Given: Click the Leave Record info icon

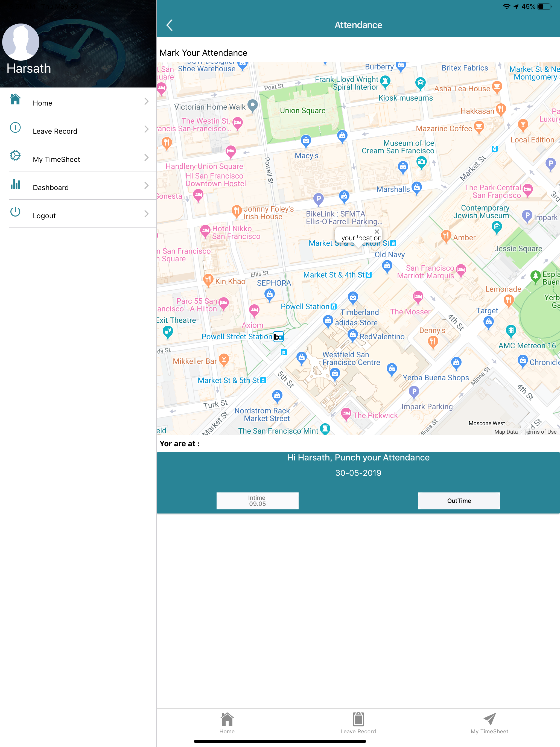Looking at the screenshot, I should 15,128.
